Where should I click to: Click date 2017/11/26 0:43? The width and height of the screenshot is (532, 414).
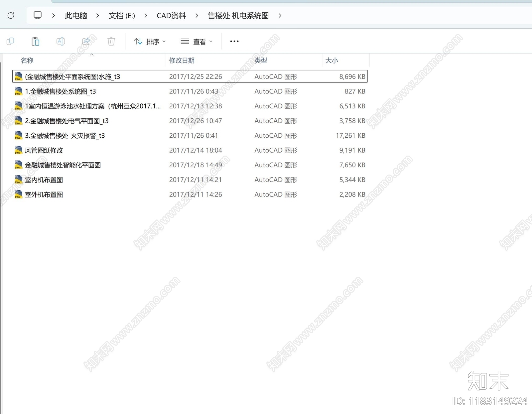[194, 91]
